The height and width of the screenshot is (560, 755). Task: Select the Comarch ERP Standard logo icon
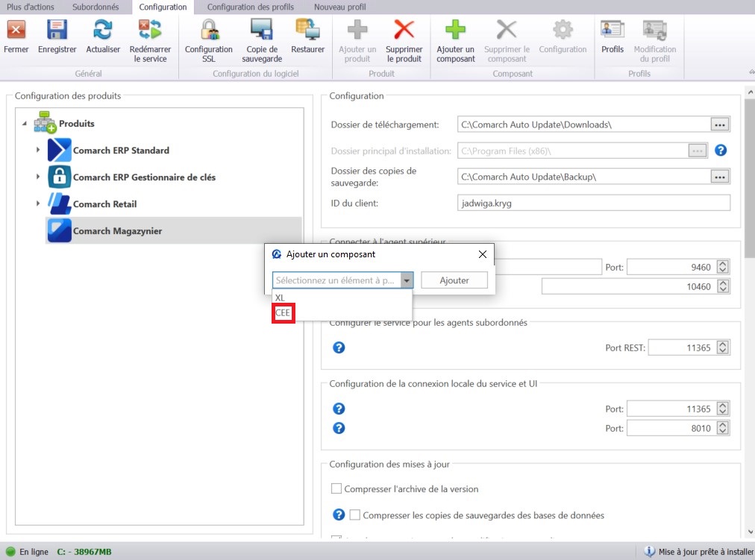pyautogui.click(x=59, y=150)
